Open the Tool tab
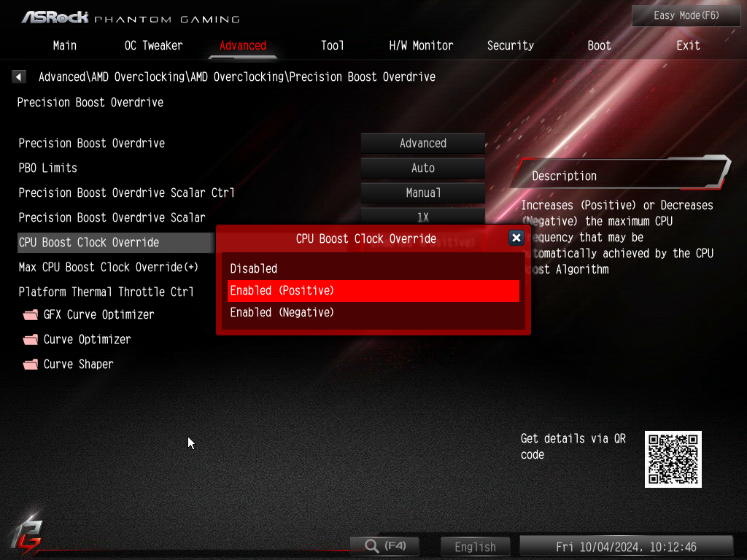The height and width of the screenshot is (560, 747). [332, 46]
